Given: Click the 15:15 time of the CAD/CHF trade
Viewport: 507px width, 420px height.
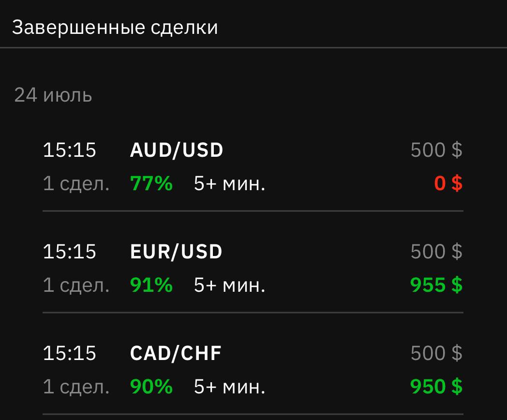Looking at the screenshot, I should pos(70,353).
